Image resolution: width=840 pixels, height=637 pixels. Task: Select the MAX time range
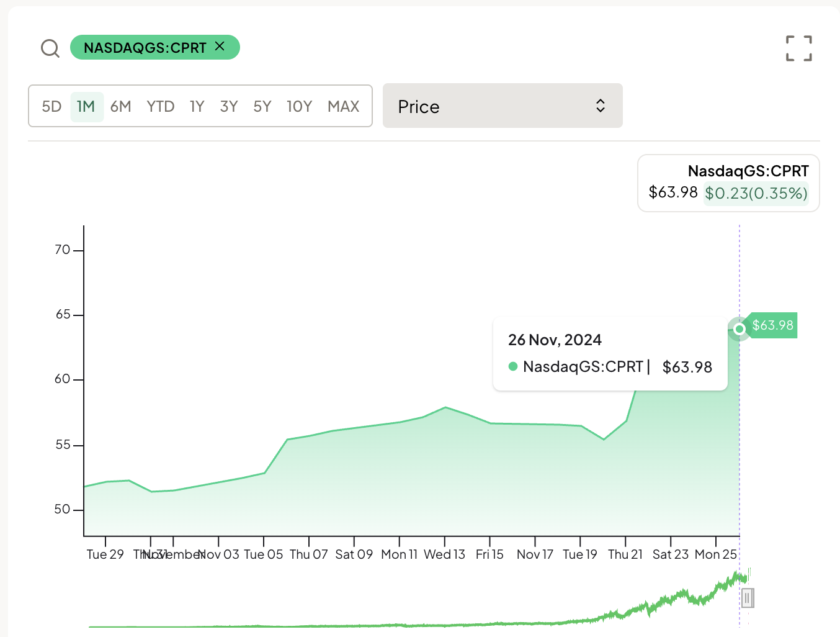coord(343,107)
